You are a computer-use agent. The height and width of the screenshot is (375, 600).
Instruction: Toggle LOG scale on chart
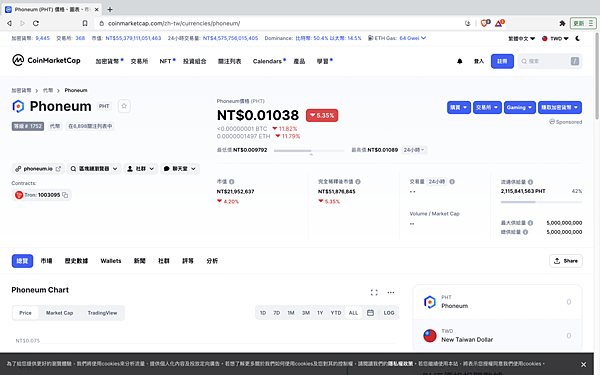coord(389,313)
